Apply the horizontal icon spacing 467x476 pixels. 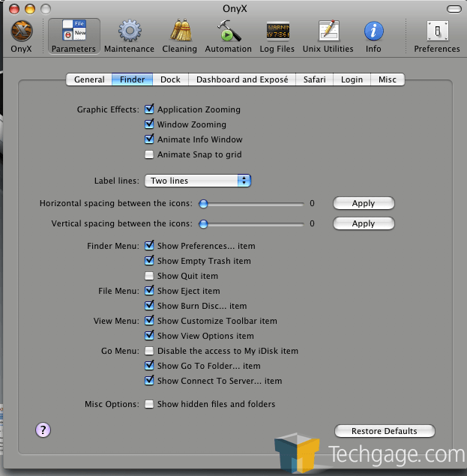pos(364,203)
